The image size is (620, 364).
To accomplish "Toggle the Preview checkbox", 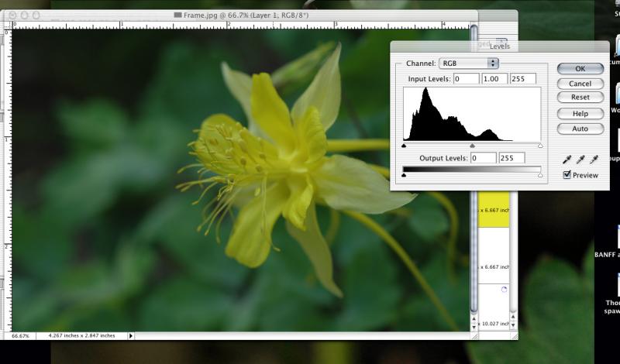I will (x=567, y=175).
